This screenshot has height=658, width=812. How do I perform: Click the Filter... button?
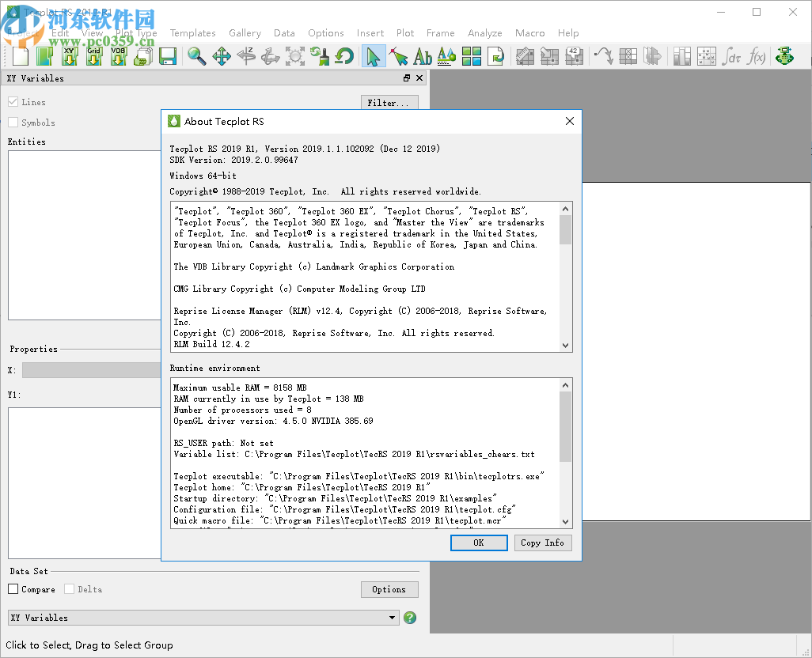click(x=389, y=103)
